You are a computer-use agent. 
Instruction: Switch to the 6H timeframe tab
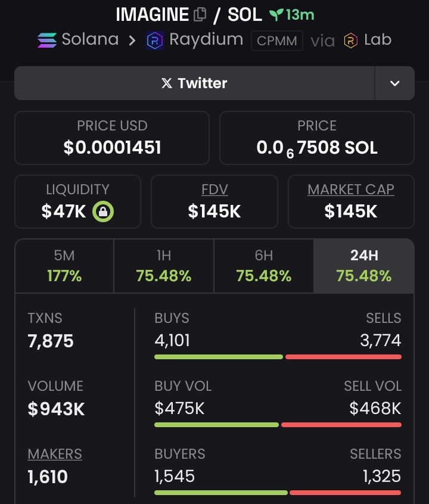point(264,266)
